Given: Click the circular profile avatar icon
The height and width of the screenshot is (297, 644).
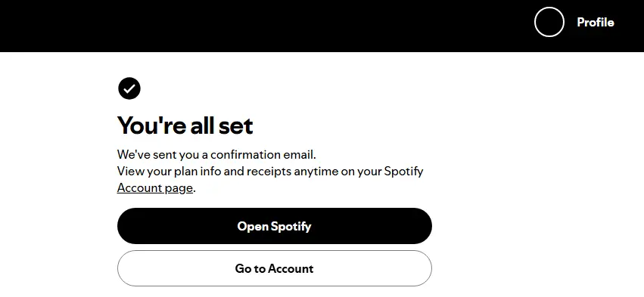Looking at the screenshot, I should [x=549, y=22].
